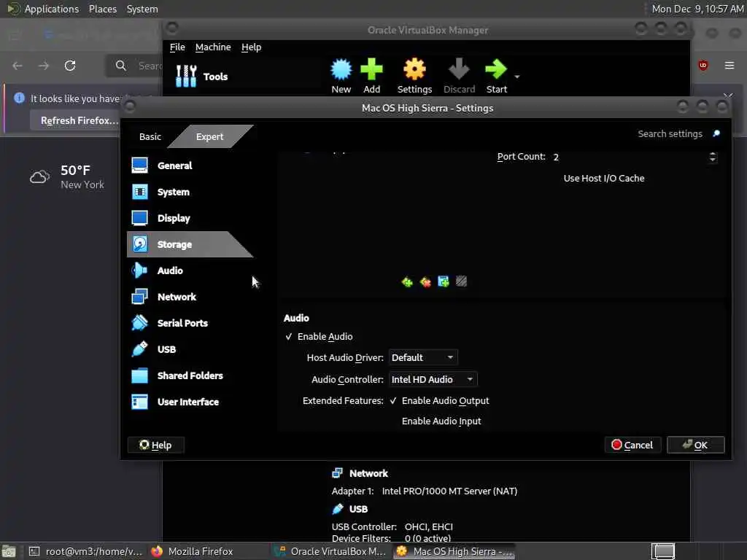Open the Host Audio Driver dropdown

(423, 357)
